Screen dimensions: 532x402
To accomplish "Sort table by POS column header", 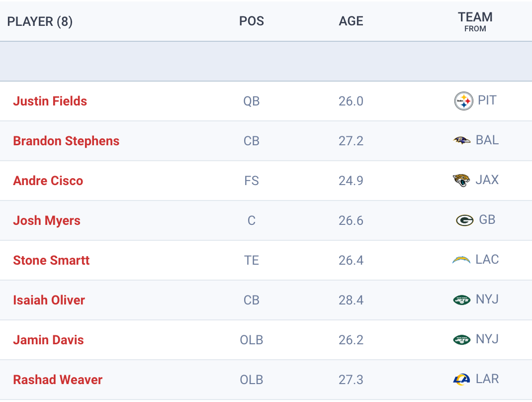I will coord(252,21).
